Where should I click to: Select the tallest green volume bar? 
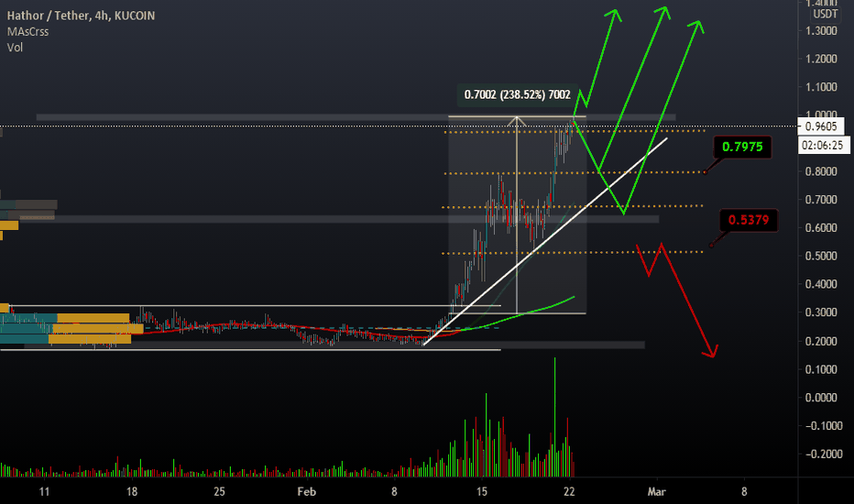point(555,417)
